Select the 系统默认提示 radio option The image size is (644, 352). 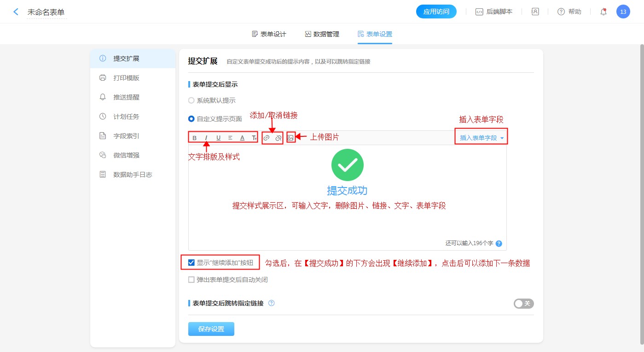[x=191, y=100]
